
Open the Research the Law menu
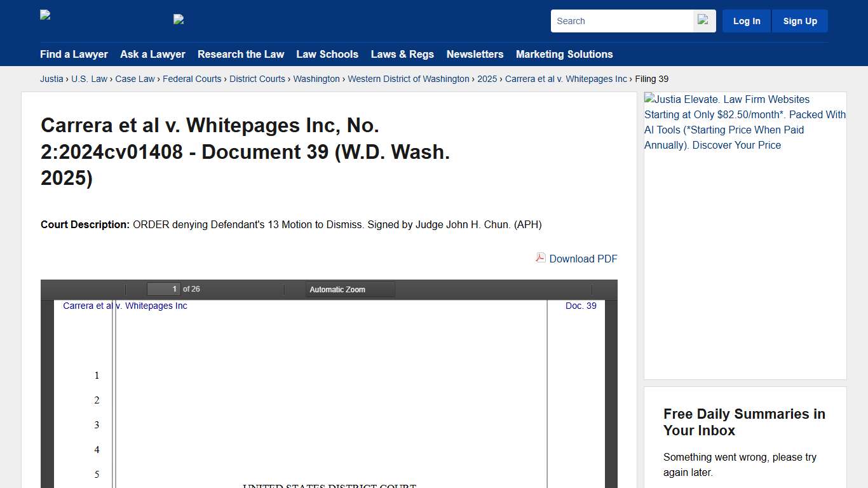point(241,55)
